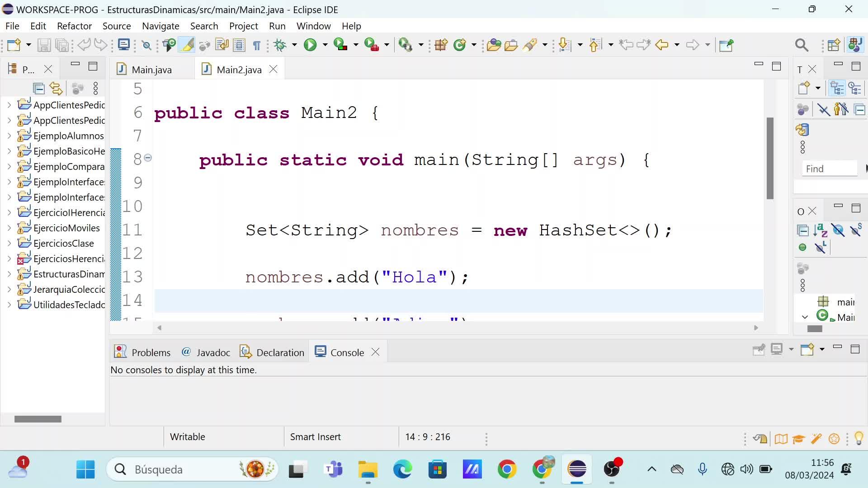Expand the EstructurasDinam project tree node
Viewport: 868px width, 488px height.
click(9, 274)
